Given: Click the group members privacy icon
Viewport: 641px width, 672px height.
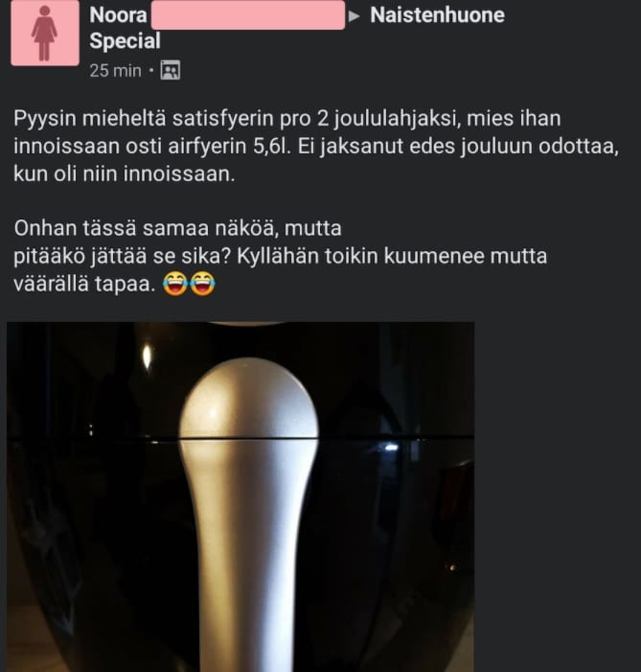Looking at the screenshot, I should point(171,70).
